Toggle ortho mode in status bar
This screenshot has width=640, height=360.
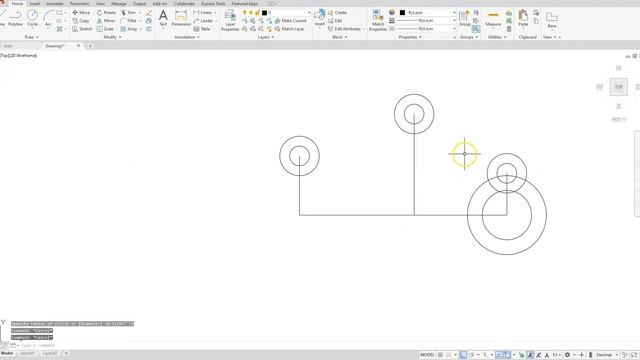[x=463, y=355]
